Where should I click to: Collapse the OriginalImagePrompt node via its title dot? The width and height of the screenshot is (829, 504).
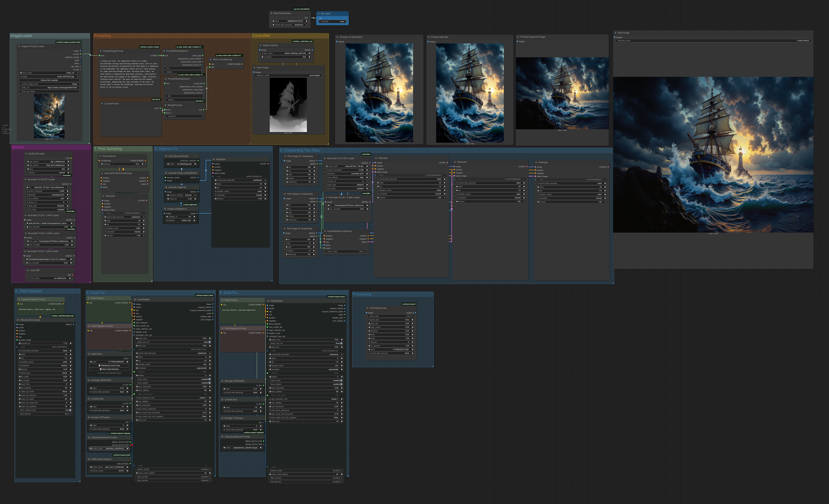pos(100,51)
